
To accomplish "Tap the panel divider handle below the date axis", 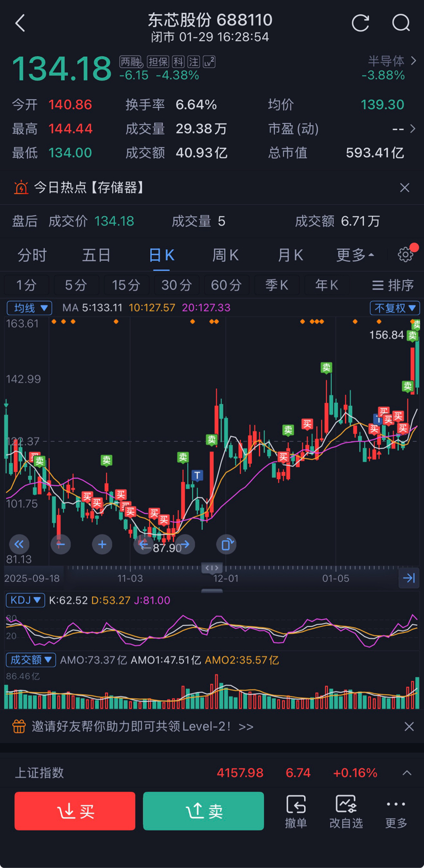I will [x=213, y=591].
